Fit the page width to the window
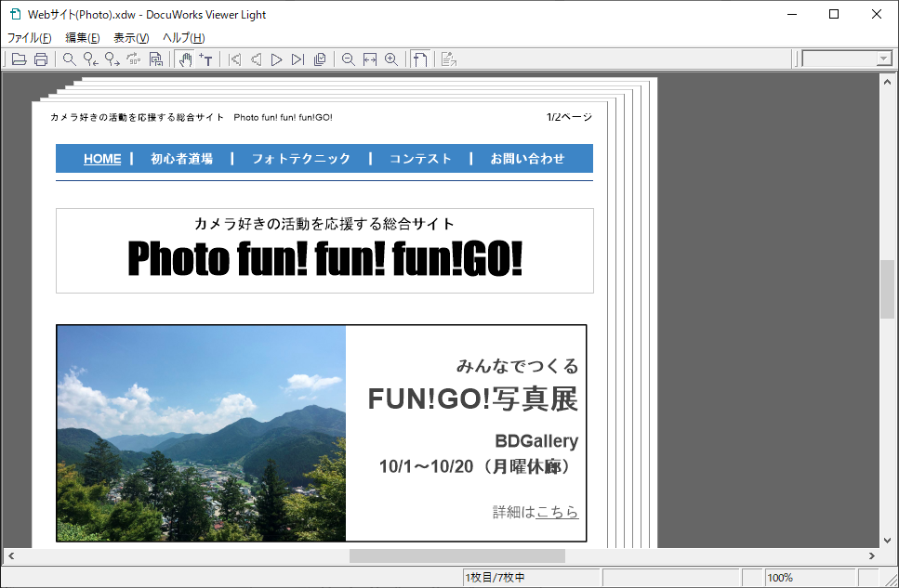 point(368,59)
